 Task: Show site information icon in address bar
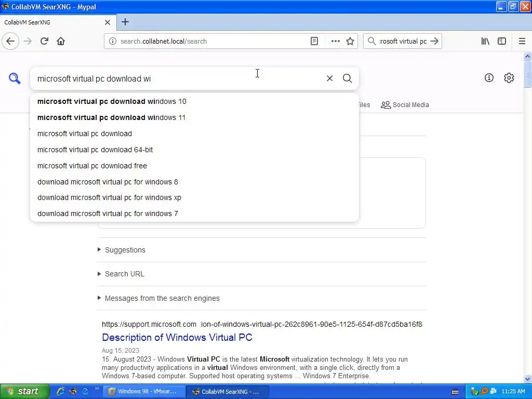[112, 41]
